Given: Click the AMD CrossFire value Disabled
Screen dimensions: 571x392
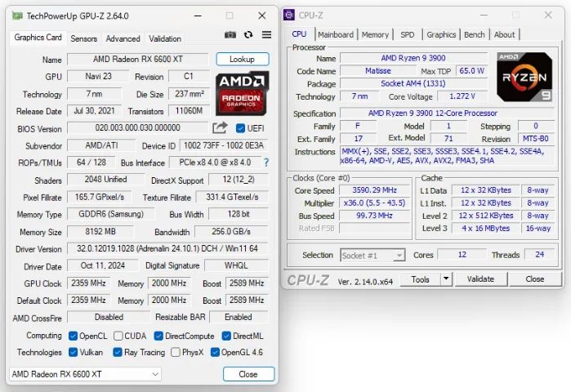Looking at the screenshot, I should 109,317.
